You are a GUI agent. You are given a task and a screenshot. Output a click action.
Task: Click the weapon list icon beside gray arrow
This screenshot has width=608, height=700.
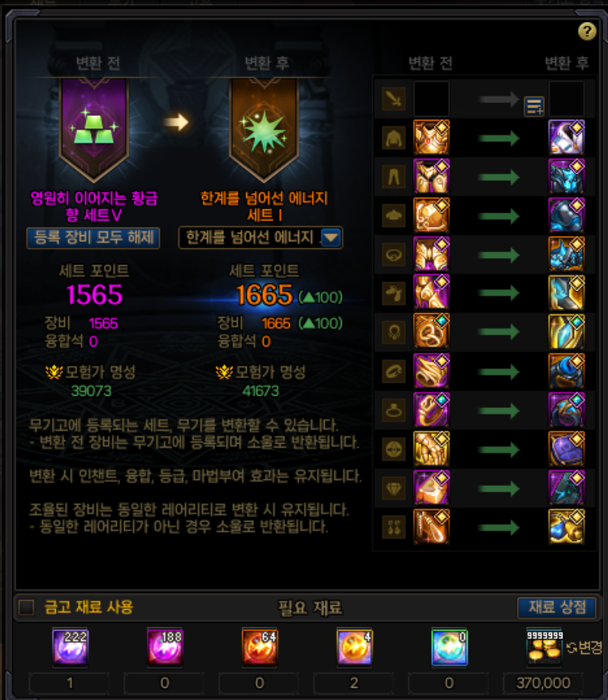534,107
